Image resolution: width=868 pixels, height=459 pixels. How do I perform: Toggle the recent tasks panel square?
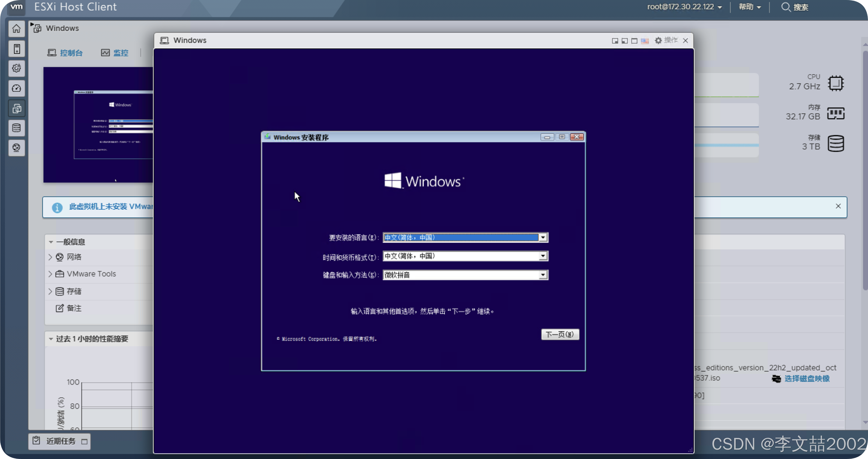[84, 442]
